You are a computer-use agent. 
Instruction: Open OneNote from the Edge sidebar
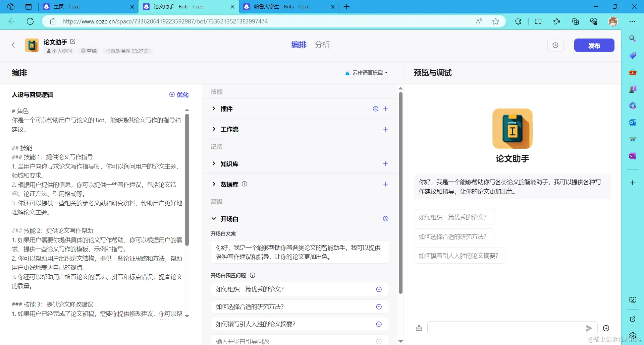pyautogui.click(x=632, y=156)
